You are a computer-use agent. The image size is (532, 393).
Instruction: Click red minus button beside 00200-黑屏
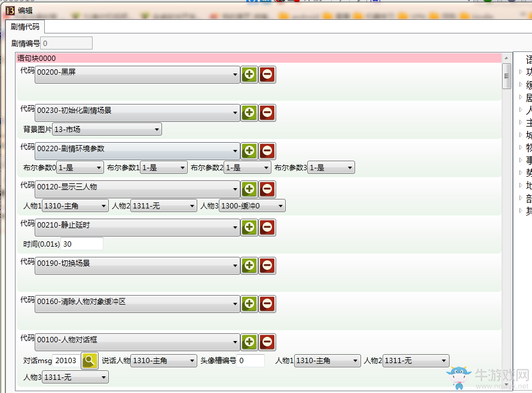coord(267,75)
